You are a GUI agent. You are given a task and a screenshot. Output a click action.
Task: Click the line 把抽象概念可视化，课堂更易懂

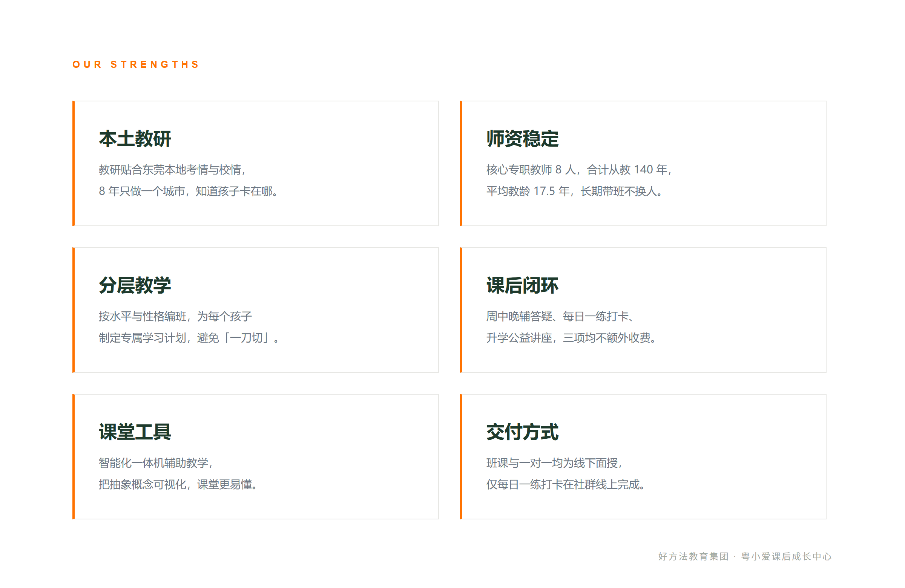click(178, 485)
